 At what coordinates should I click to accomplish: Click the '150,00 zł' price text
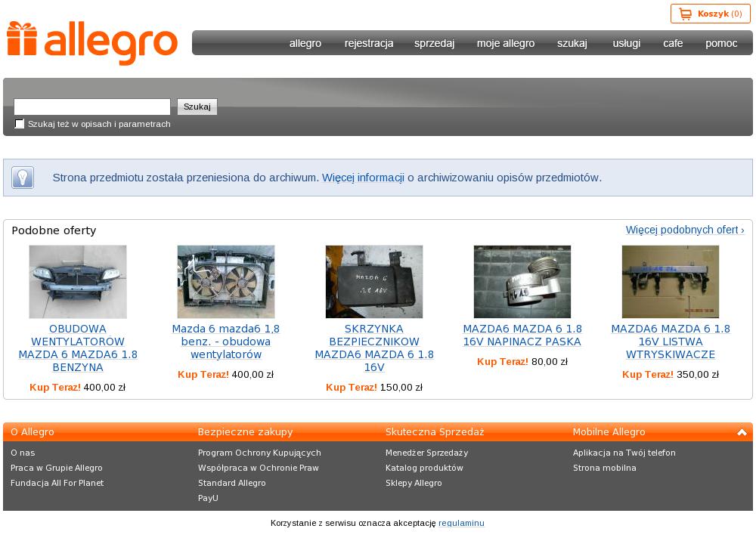(x=401, y=388)
